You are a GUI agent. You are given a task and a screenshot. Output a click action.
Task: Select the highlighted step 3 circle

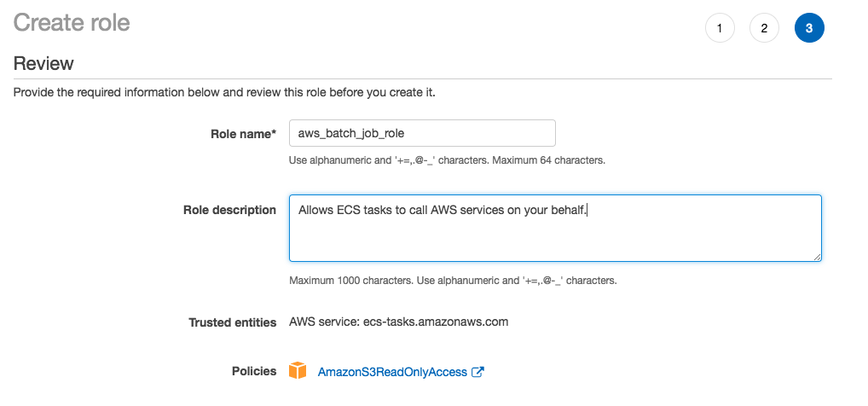[808, 28]
